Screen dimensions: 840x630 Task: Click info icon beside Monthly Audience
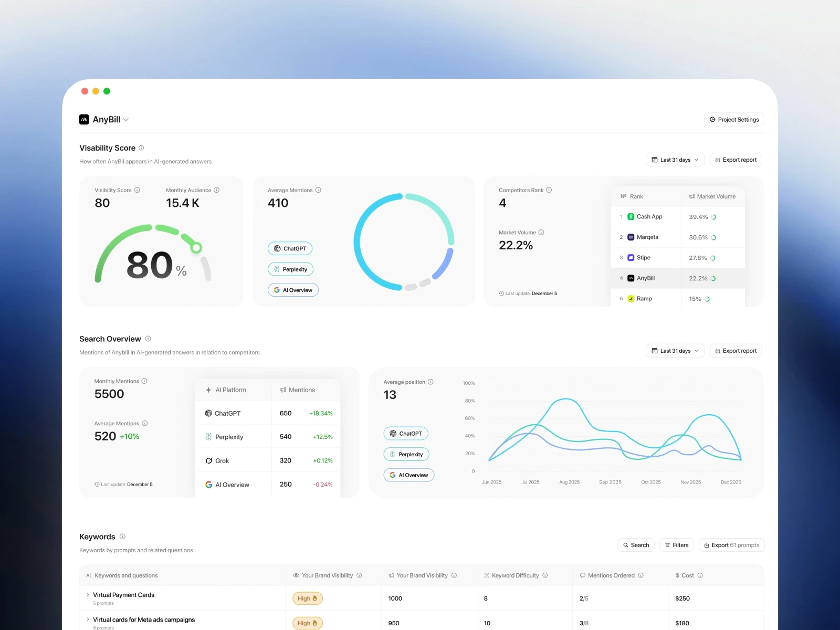(217, 190)
